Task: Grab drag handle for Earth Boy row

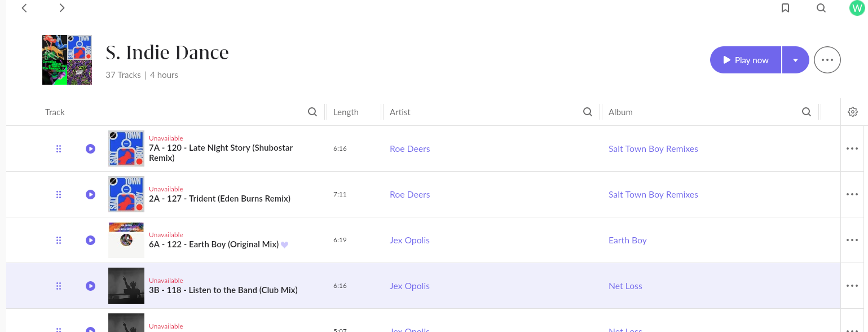Action: (x=59, y=240)
